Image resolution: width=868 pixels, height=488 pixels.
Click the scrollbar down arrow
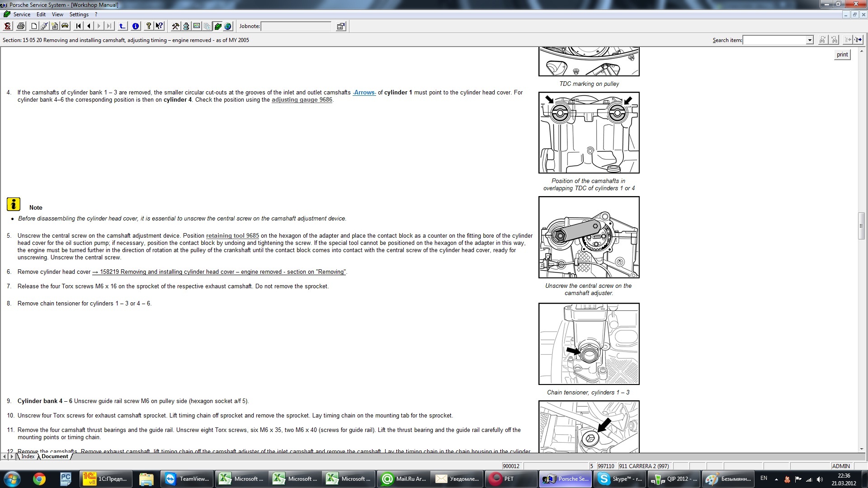[x=862, y=449]
